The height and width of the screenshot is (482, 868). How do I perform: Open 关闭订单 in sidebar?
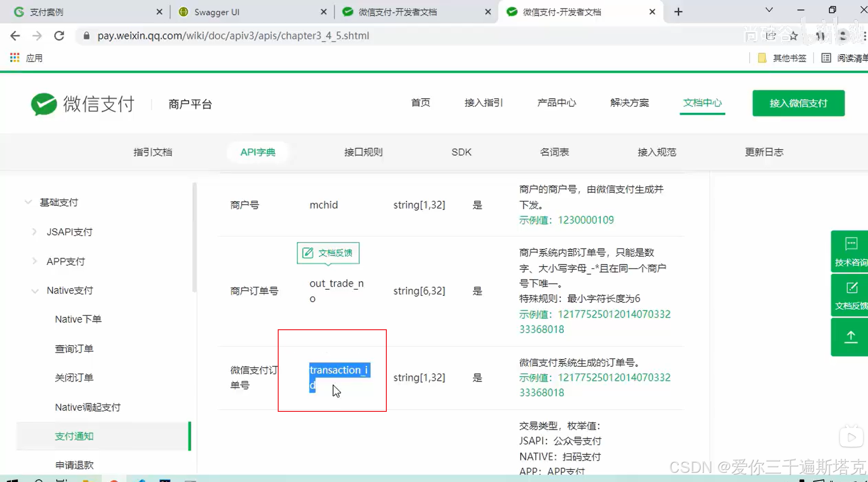coord(74,378)
